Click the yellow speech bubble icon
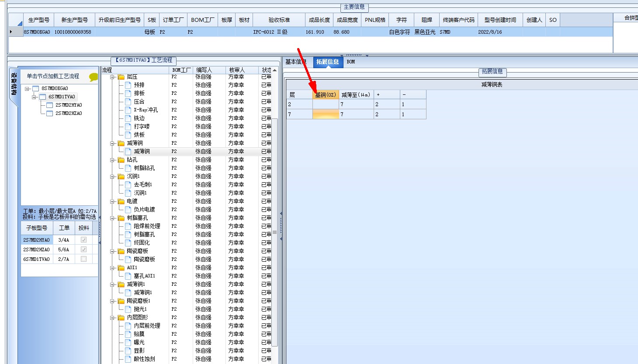The width and height of the screenshot is (638, 364). pyautogui.click(x=93, y=77)
